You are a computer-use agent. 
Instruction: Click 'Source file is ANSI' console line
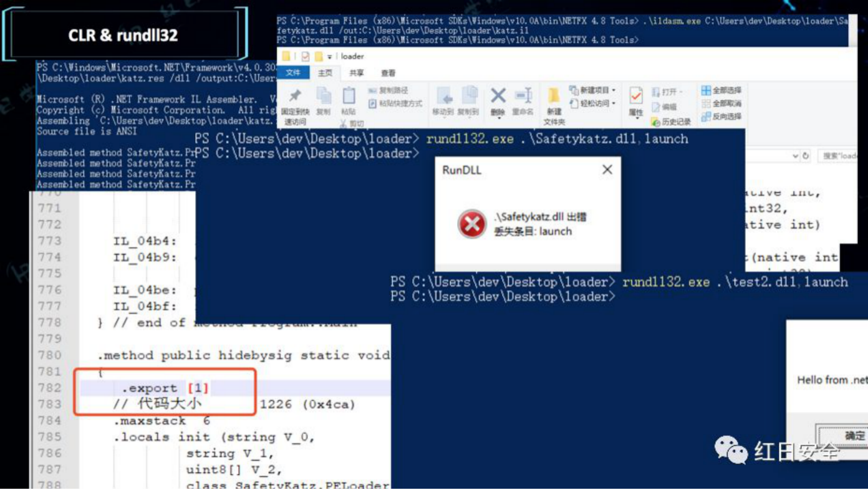coord(87,132)
